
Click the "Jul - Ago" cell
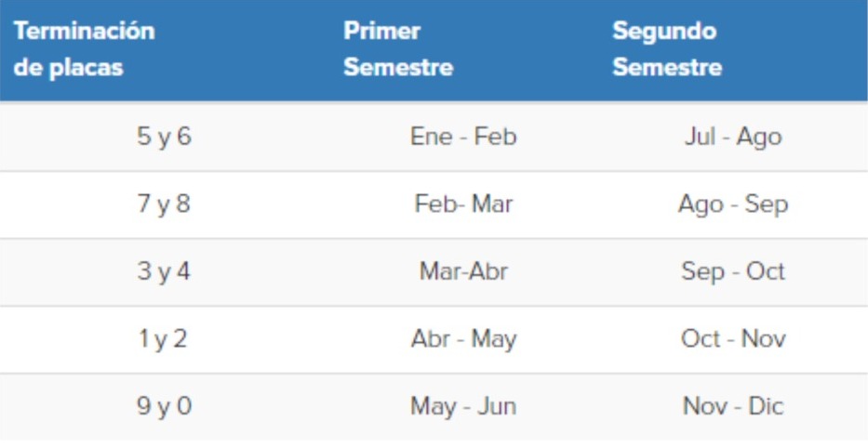(733, 137)
